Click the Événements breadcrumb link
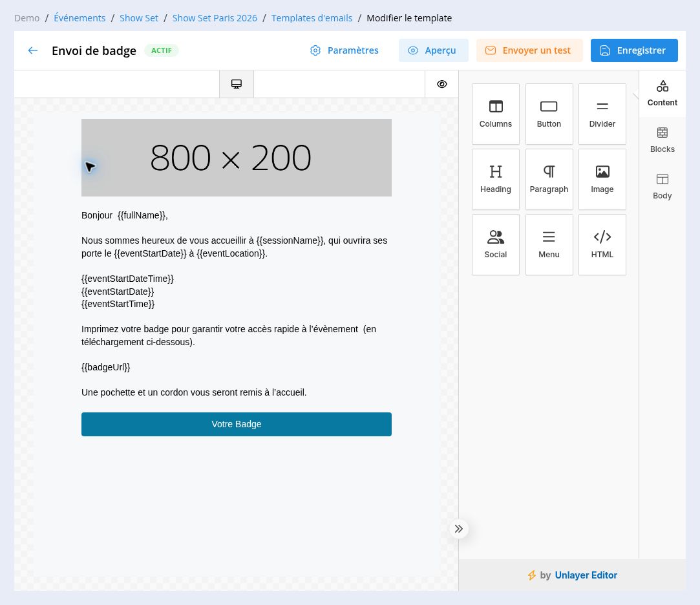Image resolution: width=700 pixels, height=605 pixels. [80, 18]
